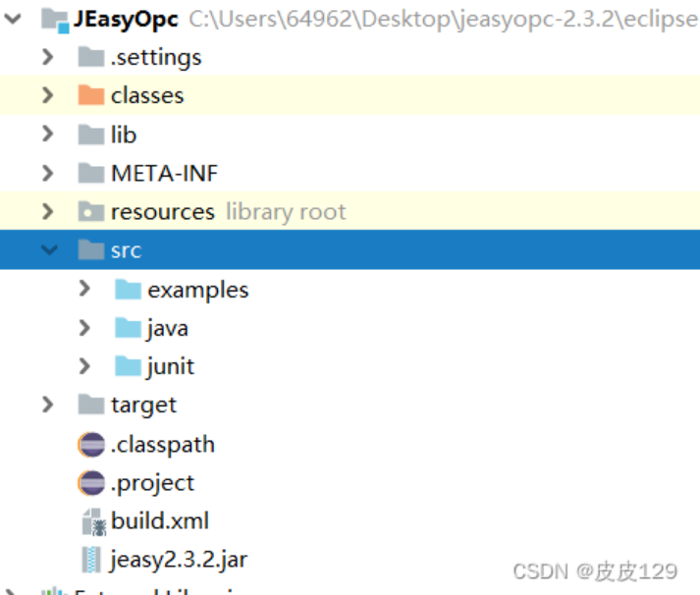Expand the java folder chevron

tap(84, 328)
